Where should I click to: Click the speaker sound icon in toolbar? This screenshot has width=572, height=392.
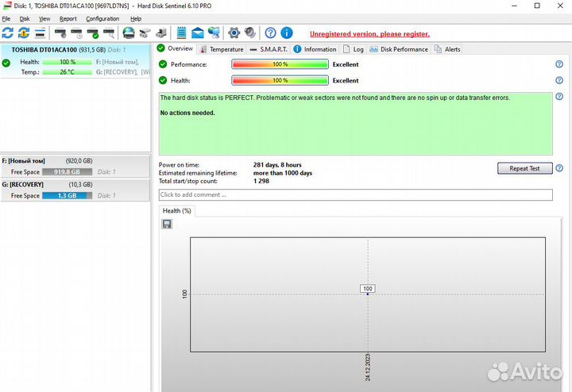(x=250, y=33)
